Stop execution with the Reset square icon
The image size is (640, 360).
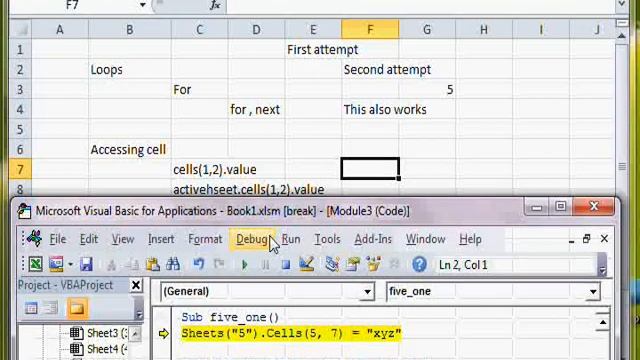pyautogui.click(x=286, y=265)
